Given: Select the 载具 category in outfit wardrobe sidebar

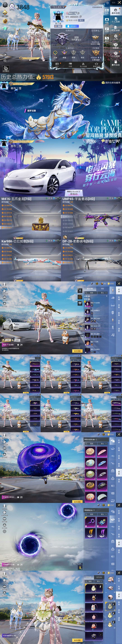Looking at the screenshot, I should point(119,314).
